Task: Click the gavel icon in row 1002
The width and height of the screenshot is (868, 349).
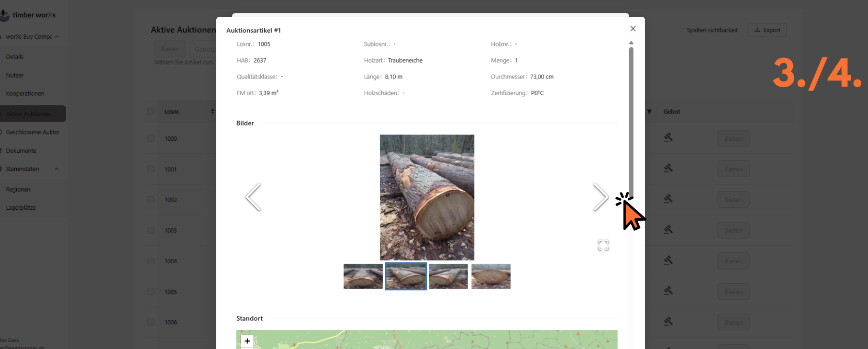Action: 668,199
